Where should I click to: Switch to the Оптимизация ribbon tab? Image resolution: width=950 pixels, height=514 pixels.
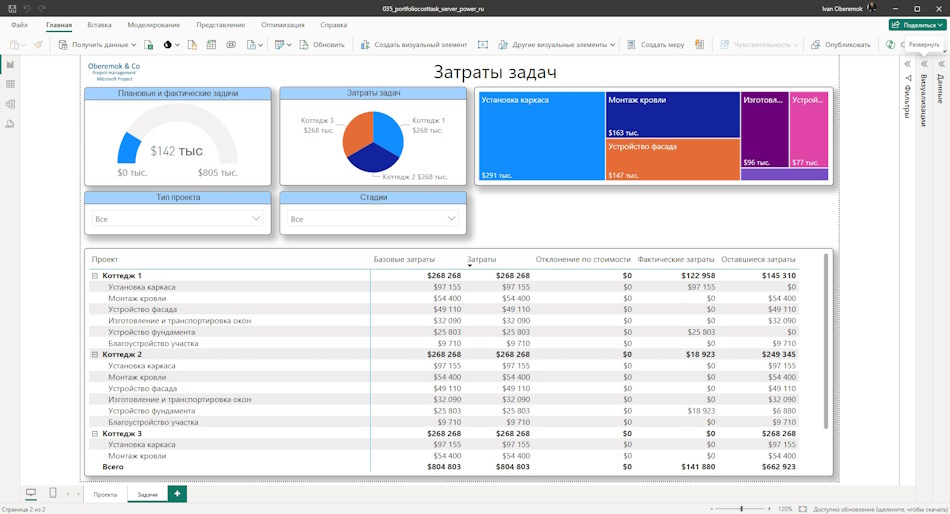(283, 25)
